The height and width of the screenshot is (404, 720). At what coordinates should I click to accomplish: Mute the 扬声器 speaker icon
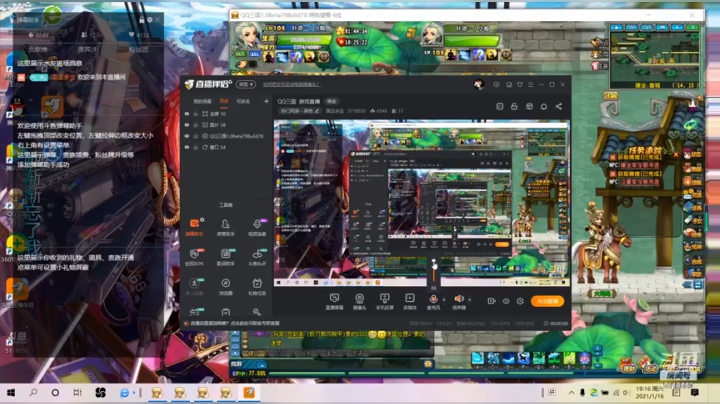tap(458, 299)
